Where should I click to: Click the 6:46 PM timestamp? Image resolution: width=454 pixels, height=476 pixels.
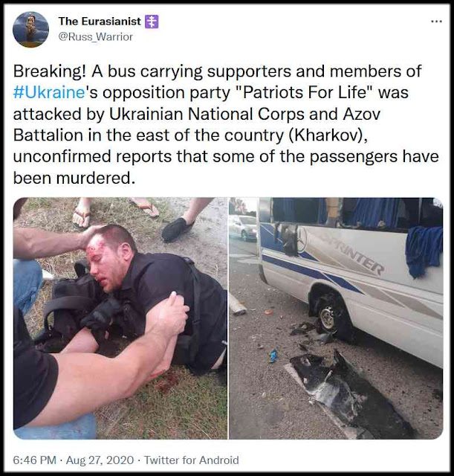[x=35, y=460]
